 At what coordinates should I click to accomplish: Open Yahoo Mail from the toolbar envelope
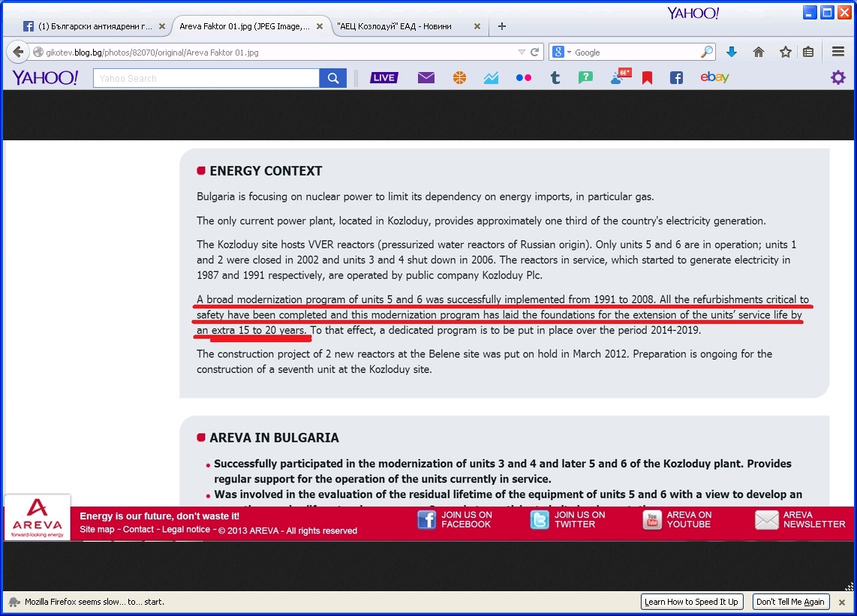pos(426,78)
